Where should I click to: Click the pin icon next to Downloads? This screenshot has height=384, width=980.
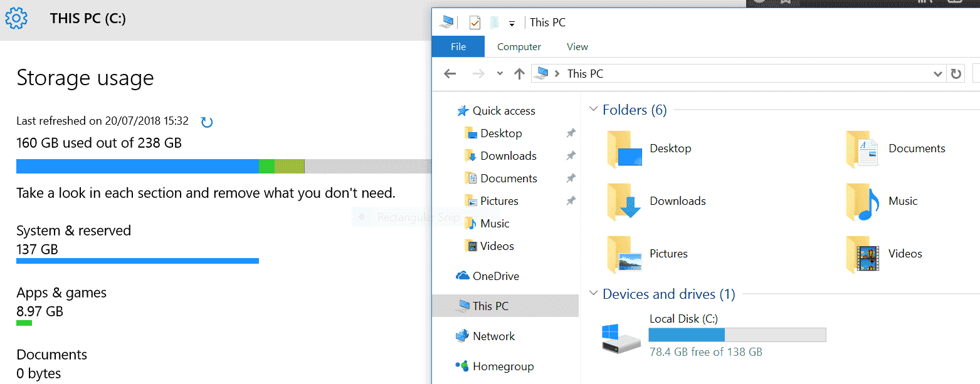[571, 156]
